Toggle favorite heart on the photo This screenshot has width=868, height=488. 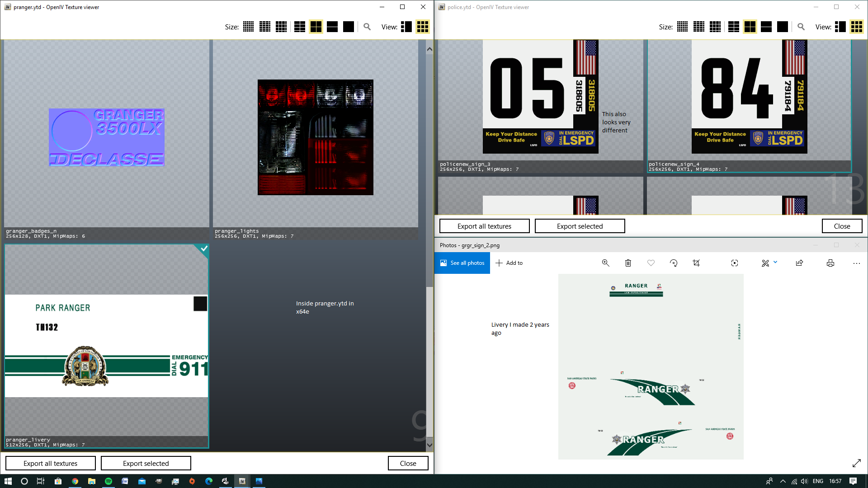651,263
